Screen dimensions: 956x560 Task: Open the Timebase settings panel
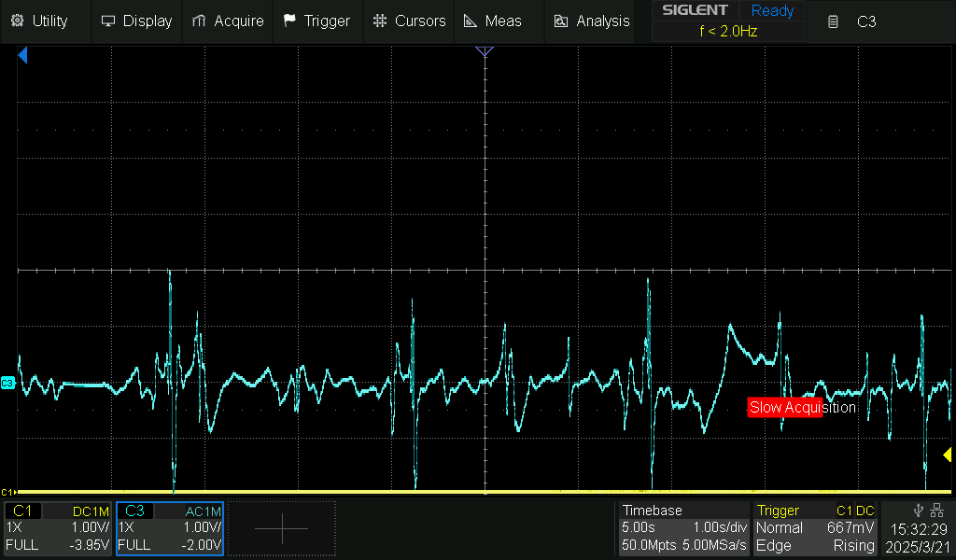click(x=654, y=511)
